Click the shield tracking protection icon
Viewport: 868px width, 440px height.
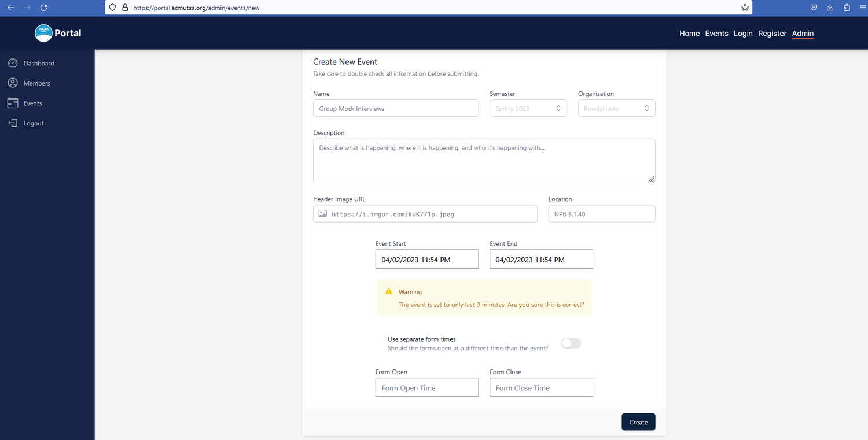click(113, 8)
